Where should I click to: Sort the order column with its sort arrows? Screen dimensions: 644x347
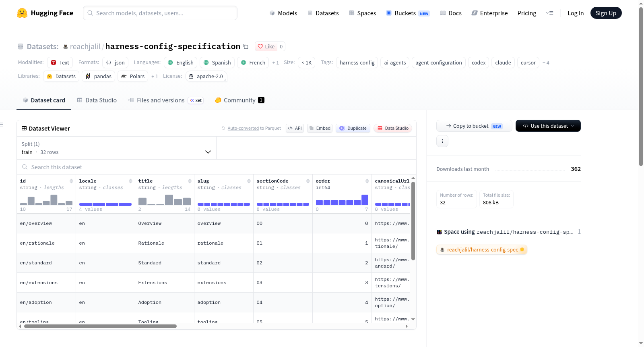(x=367, y=181)
